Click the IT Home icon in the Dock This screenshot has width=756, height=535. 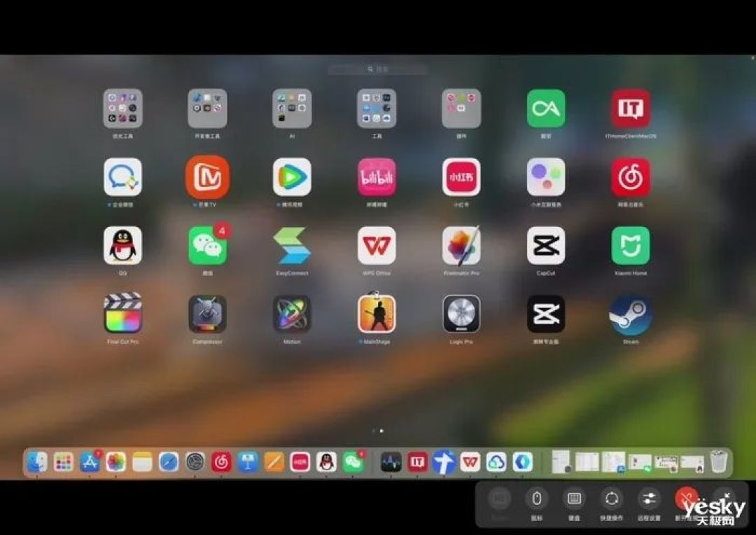coord(417,462)
